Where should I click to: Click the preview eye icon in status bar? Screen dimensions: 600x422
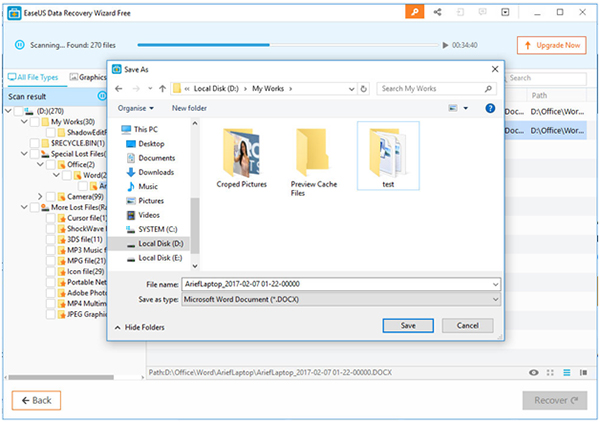click(x=533, y=373)
